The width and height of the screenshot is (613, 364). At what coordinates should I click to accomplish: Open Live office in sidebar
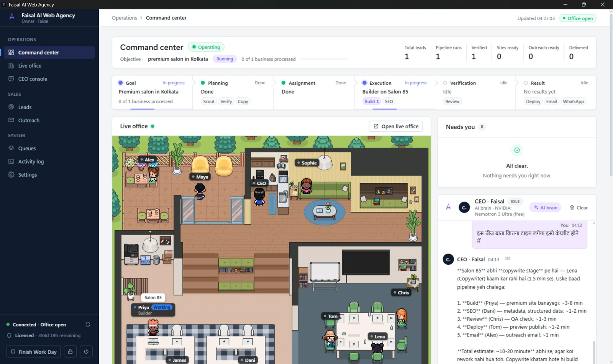pyautogui.click(x=49, y=66)
